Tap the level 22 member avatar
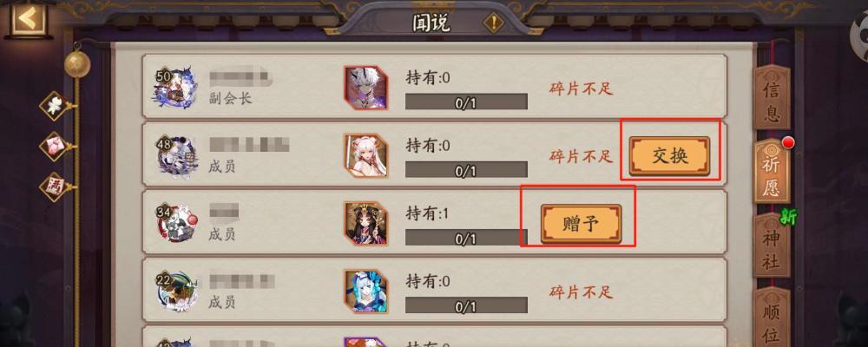Screen dimensions: 868x347 point(175,291)
